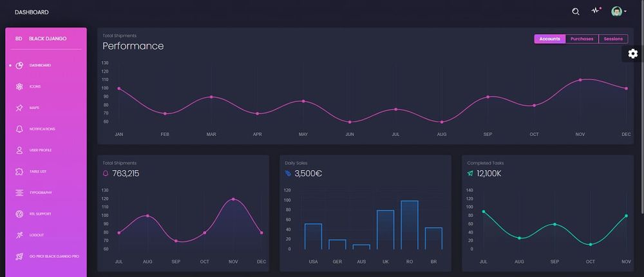
Task: Open the Typography page
Action: click(41, 193)
